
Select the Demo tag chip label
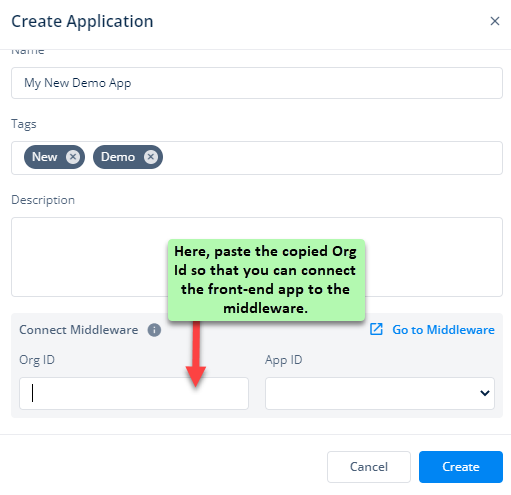tap(118, 157)
